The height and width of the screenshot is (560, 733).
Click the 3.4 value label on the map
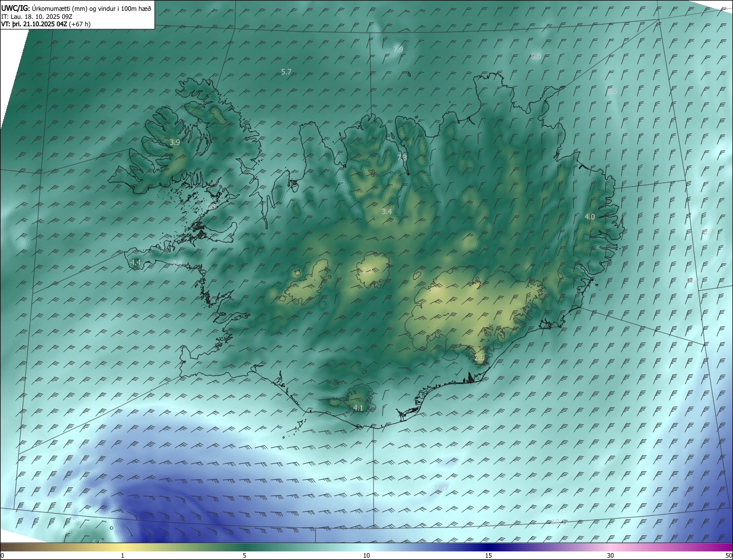point(387,211)
